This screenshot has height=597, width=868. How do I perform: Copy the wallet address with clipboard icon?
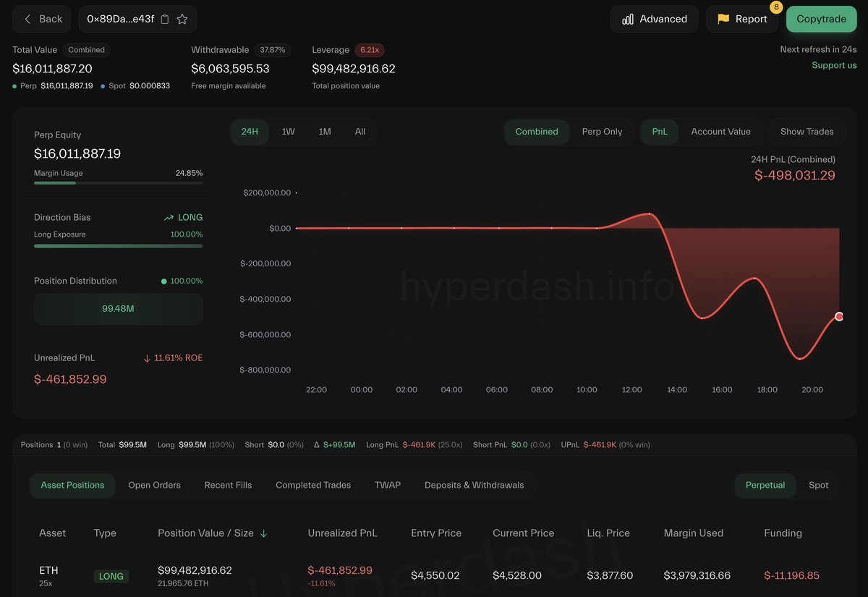pyautogui.click(x=165, y=20)
